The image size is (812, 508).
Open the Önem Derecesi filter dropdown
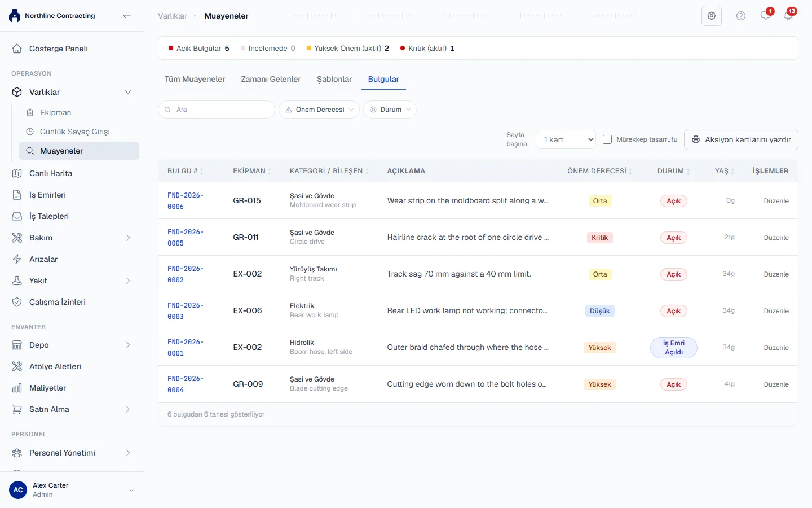point(319,110)
